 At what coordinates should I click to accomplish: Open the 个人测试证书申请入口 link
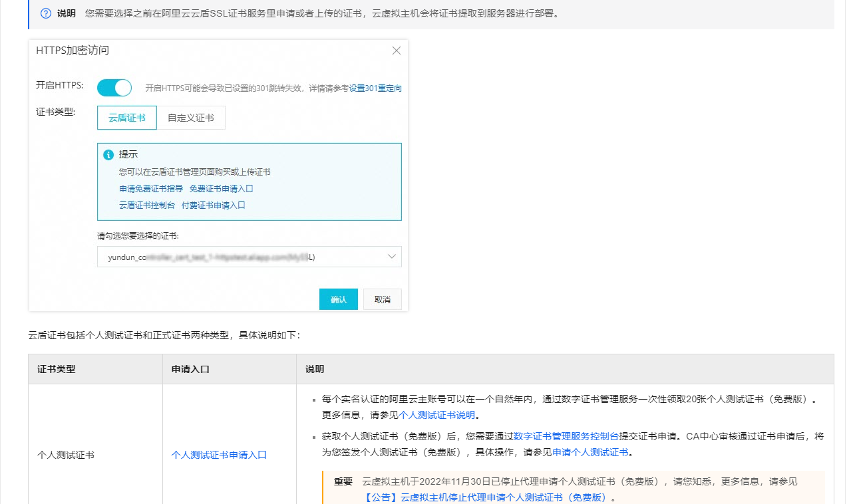point(219,455)
